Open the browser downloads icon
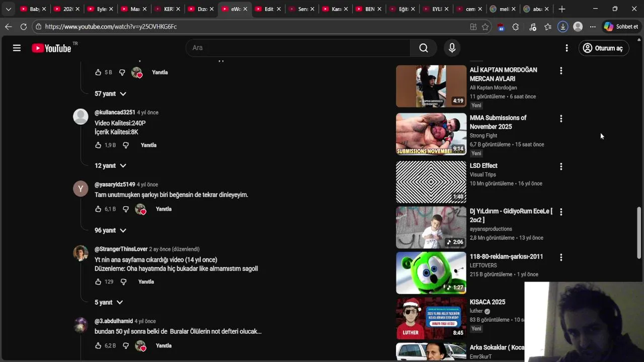Viewport: 644px width, 362px height. point(562,27)
